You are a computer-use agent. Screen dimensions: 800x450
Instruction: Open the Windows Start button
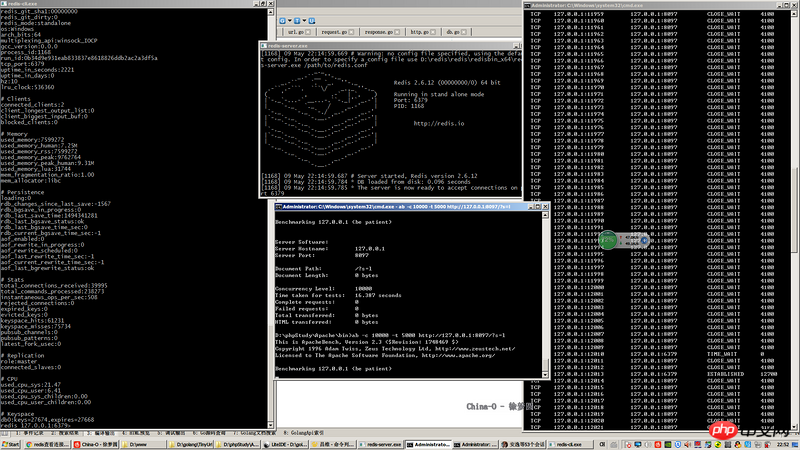[x=10, y=444]
